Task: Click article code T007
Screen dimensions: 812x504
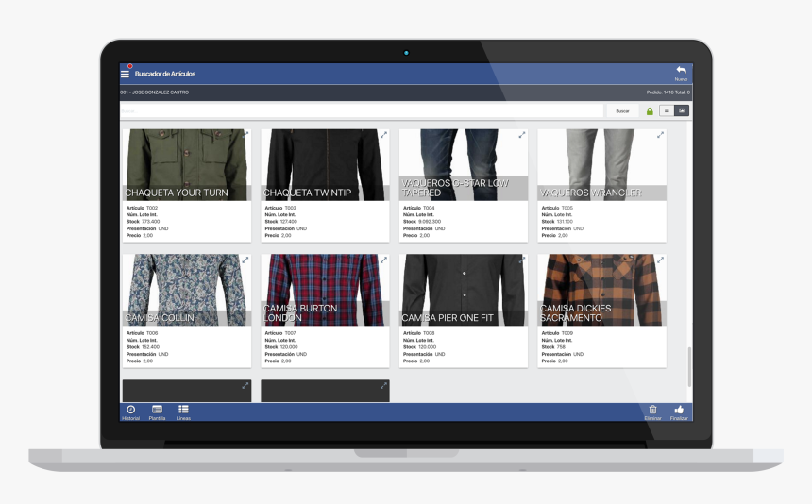Action: tap(290, 333)
